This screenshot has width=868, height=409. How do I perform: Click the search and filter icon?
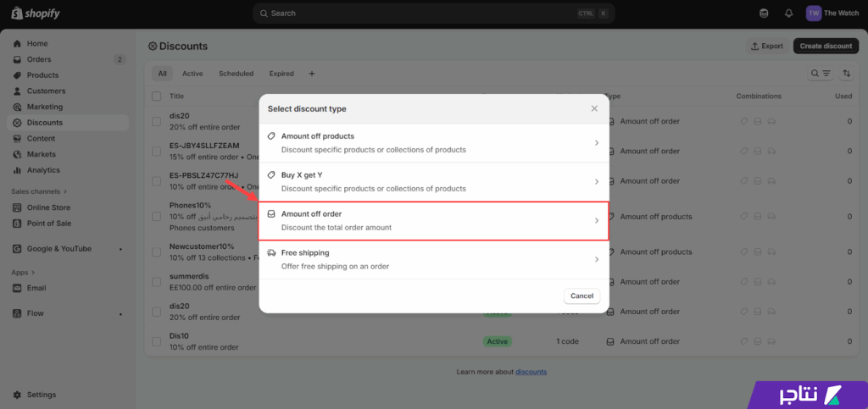tap(821, 74)
